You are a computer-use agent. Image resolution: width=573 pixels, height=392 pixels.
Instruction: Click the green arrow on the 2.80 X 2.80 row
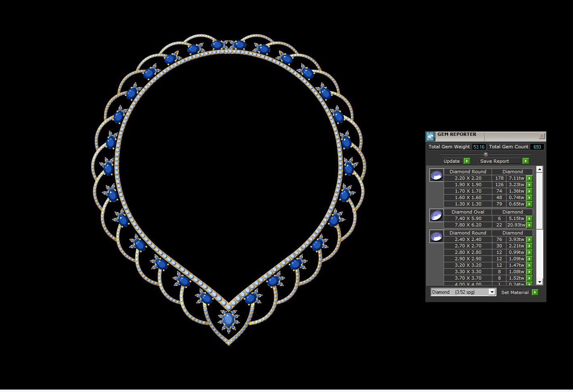coord(529,252)
